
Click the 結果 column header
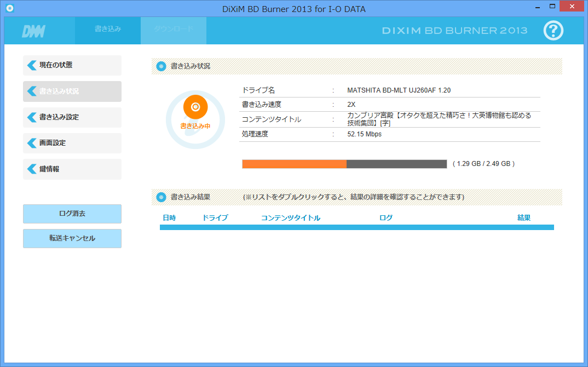(524, 218)
